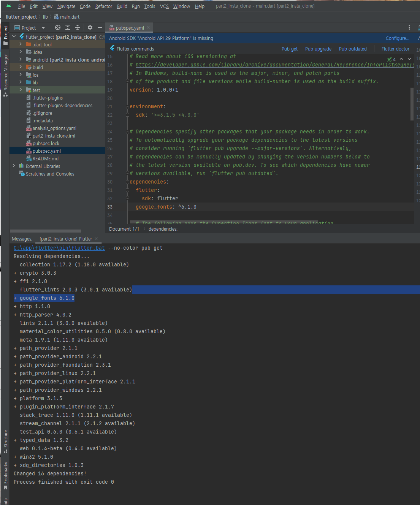The image size is (420, 505).
Task: Close the [part2_insta_clone] Flutter messages tab
Action: [x=96, y=239]
